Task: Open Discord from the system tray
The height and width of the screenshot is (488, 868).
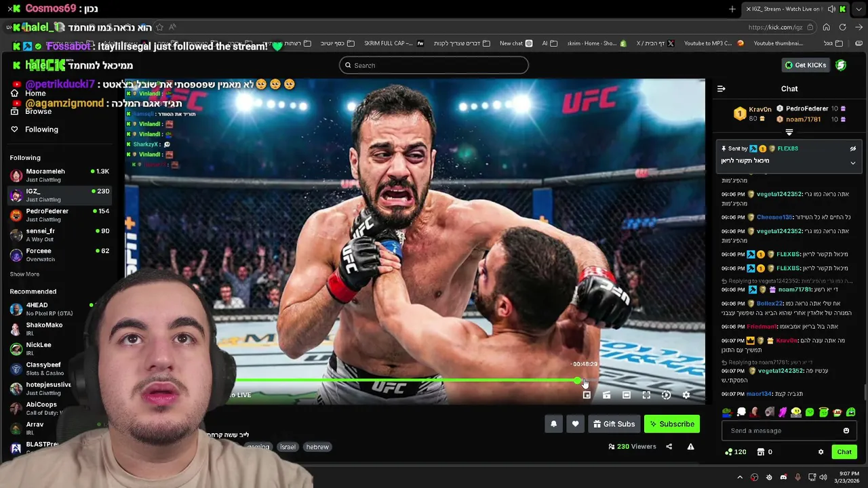Action: tap(783, 477)
